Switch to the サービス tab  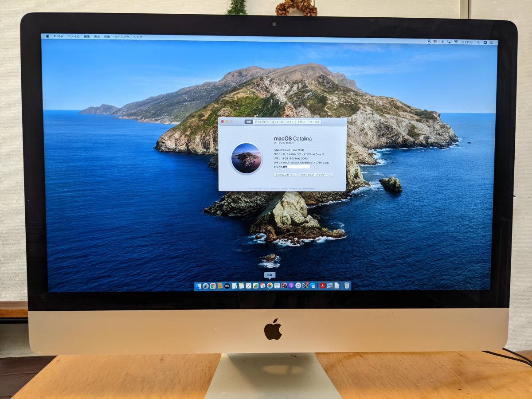tap(314, 121)
